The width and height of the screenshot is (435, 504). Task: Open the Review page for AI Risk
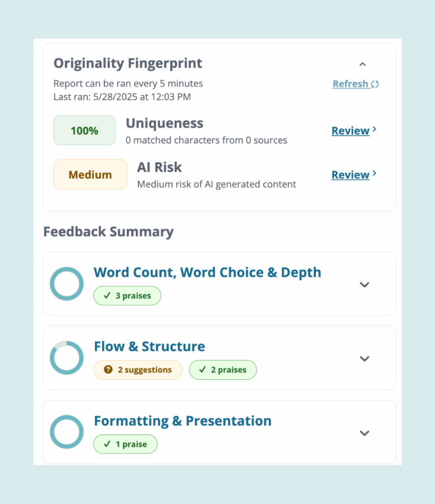click(350, 175)
